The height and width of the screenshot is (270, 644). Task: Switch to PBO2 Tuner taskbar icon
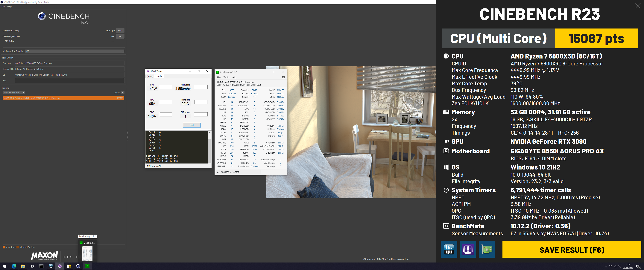pos(60,266)
